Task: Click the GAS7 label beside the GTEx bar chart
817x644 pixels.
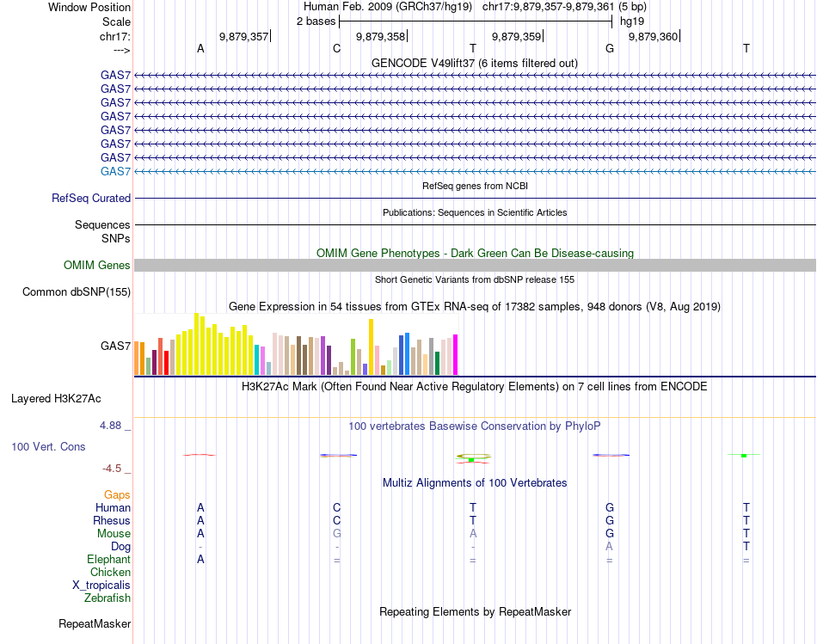Action: [x=116, y=346]
